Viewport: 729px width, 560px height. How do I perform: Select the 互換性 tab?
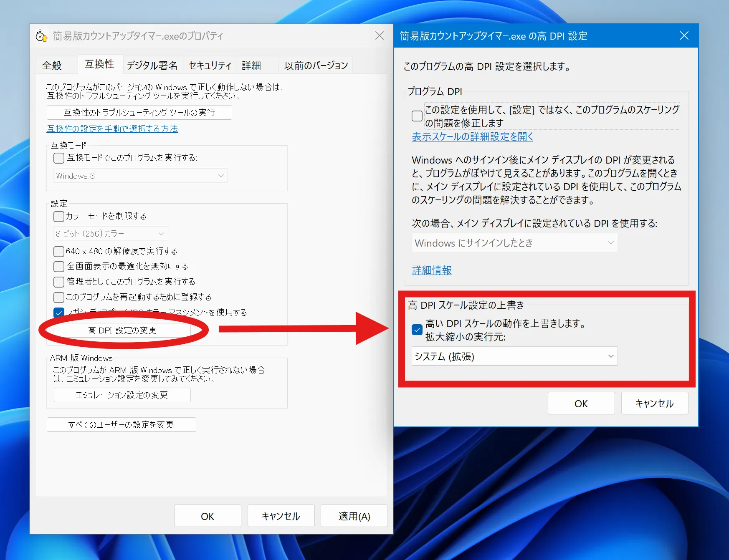click(99, 64)
